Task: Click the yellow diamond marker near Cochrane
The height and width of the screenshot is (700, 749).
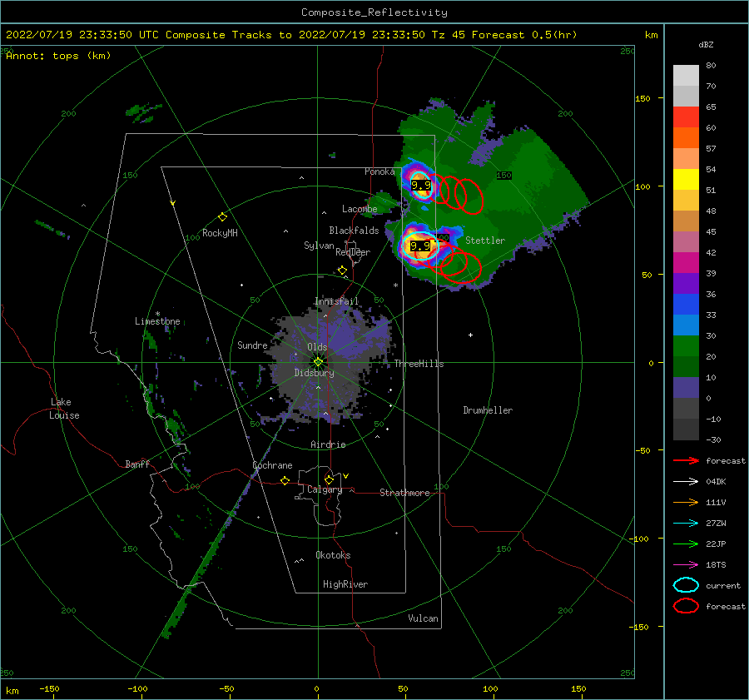Action: (285, 480)
